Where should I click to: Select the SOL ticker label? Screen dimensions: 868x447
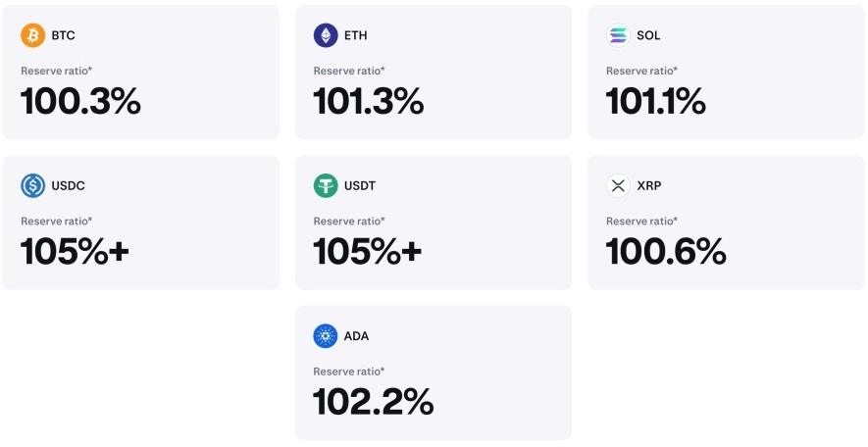pos(648,35)
